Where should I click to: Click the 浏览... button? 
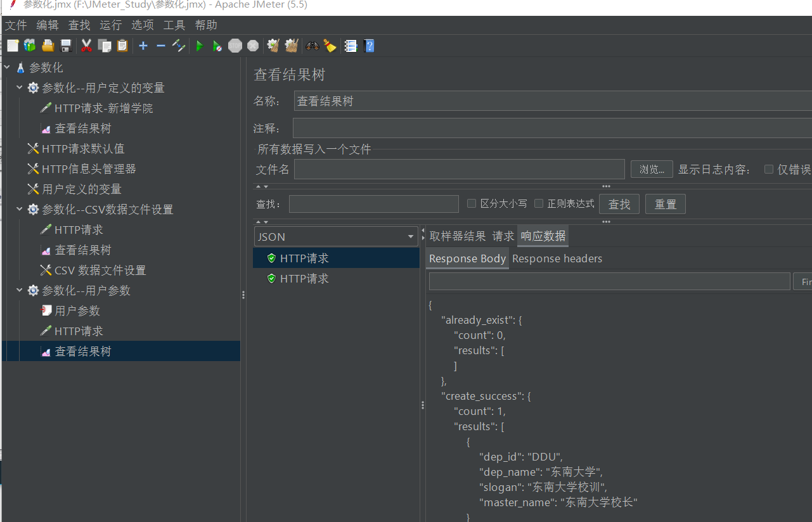pyautogui.click(x=652, y=169)
